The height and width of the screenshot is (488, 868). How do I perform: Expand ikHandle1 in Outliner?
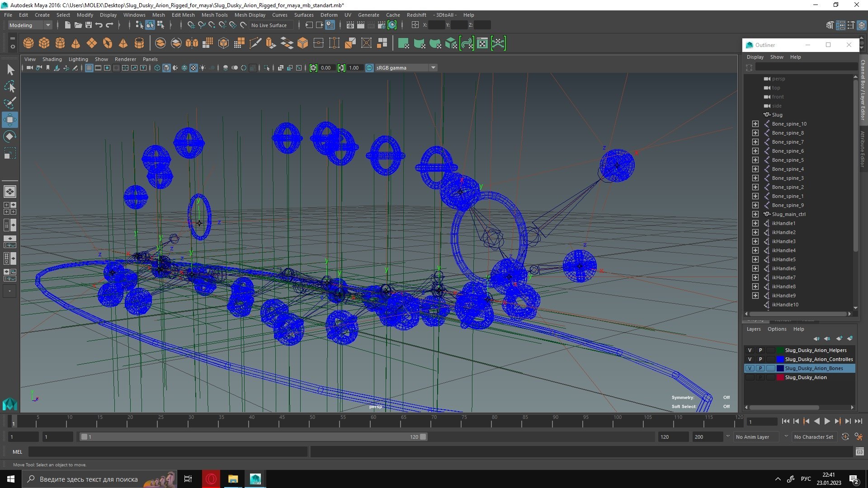(755, 223)
